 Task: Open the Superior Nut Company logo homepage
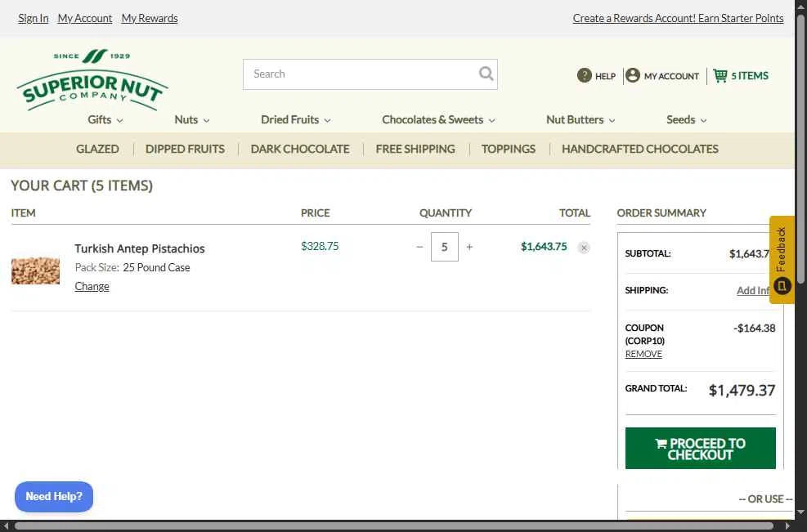[x=92, y=80]
